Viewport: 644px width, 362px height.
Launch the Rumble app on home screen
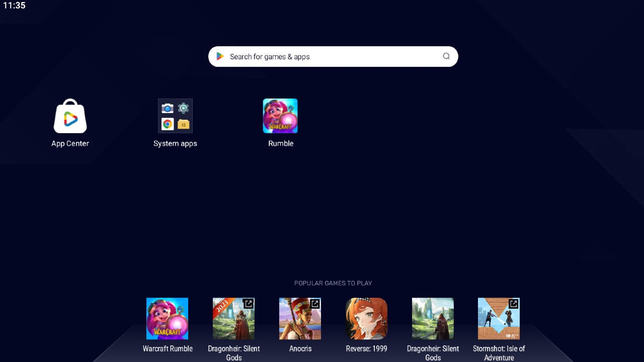[x=280, y=116]
